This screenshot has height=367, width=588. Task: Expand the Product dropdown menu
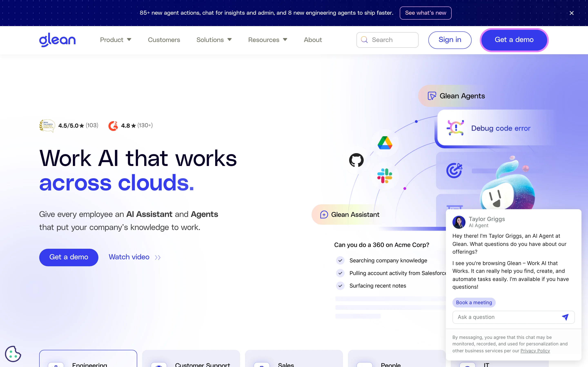click(x=116, y=40)
